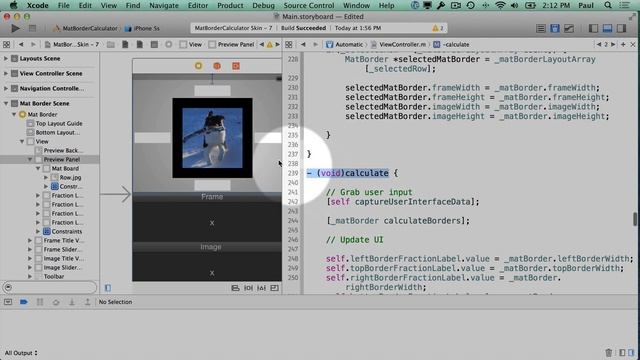Jump to next issue in storyboard jump bar

(x=278, y=44)
